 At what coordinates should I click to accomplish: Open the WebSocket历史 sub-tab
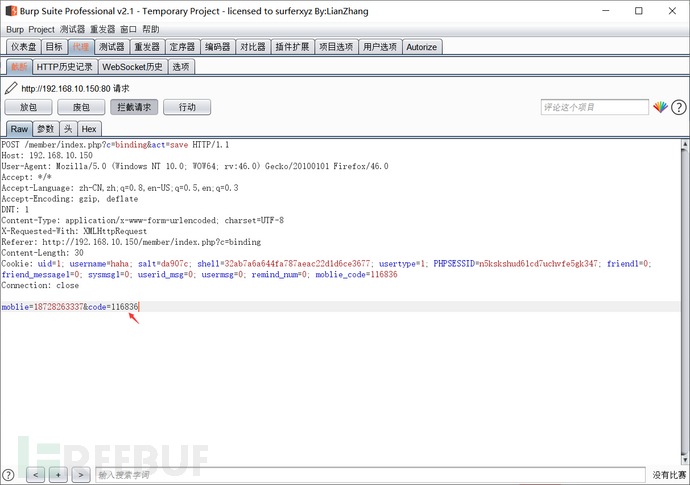[x=132, y=67]
